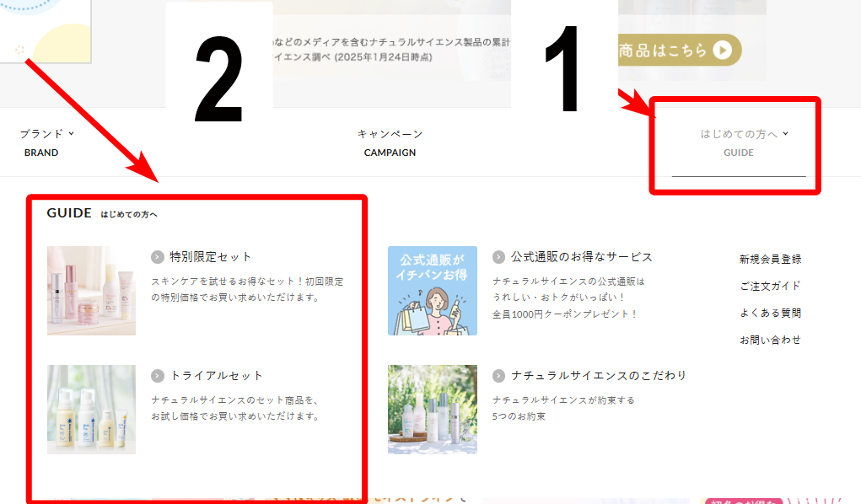
Task: Click the 公式通販がイチバンお得 banner image
Action: 433,291
